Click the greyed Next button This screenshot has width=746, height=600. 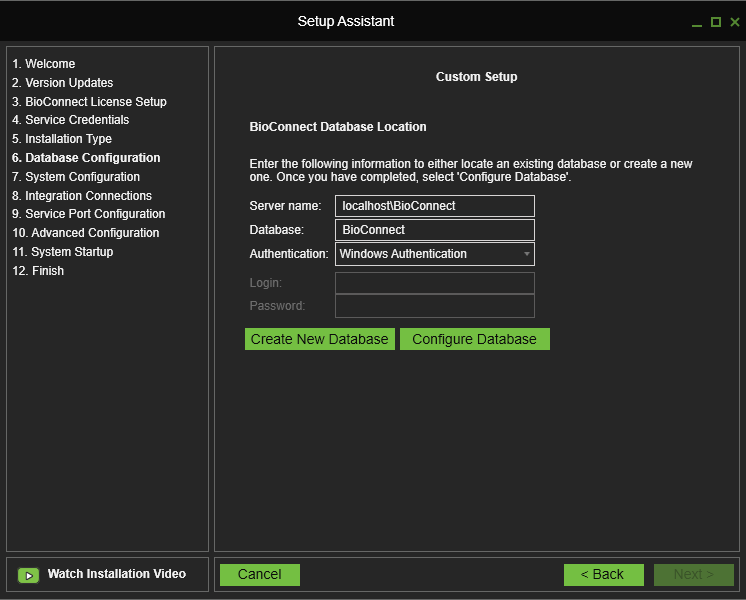pyautogui.click(x=694, y=575)
